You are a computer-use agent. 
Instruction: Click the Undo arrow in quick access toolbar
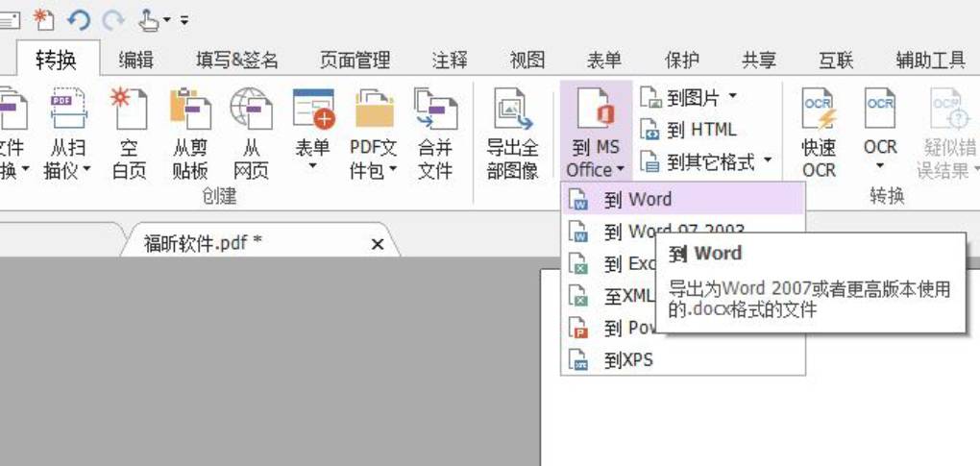(79, 20)
